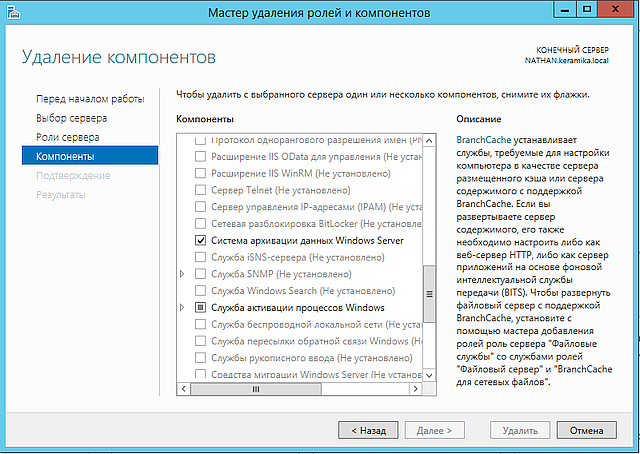
Task: Toggle the Служба SNMP checkbox
Action: (200, 274)
